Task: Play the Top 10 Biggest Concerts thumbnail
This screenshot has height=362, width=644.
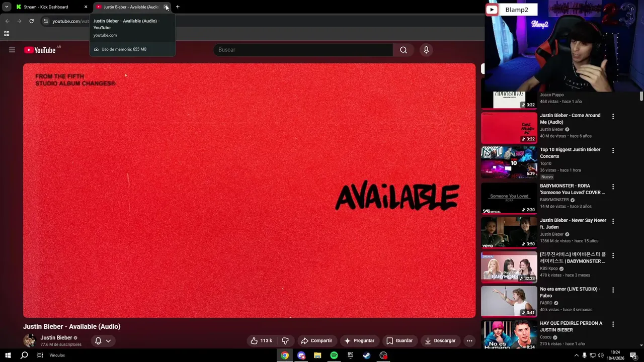Action: tap(509, 162)
